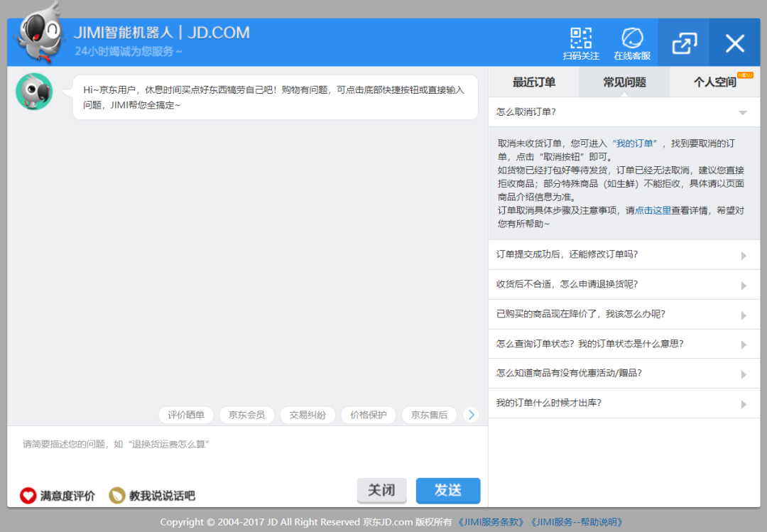Screen dimensions: 767x532
Task: Follow the 点击这里 link for cancellation details
Action: [653, 210]
